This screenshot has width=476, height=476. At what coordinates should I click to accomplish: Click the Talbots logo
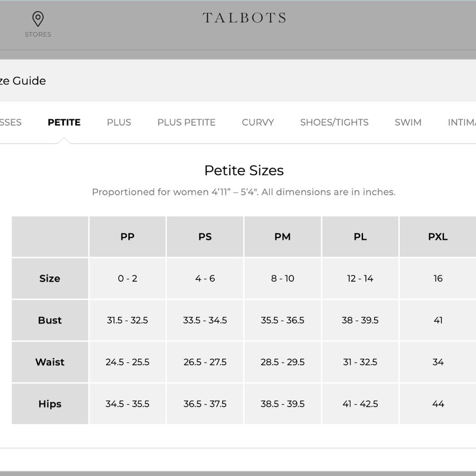[x=244, y=18]
